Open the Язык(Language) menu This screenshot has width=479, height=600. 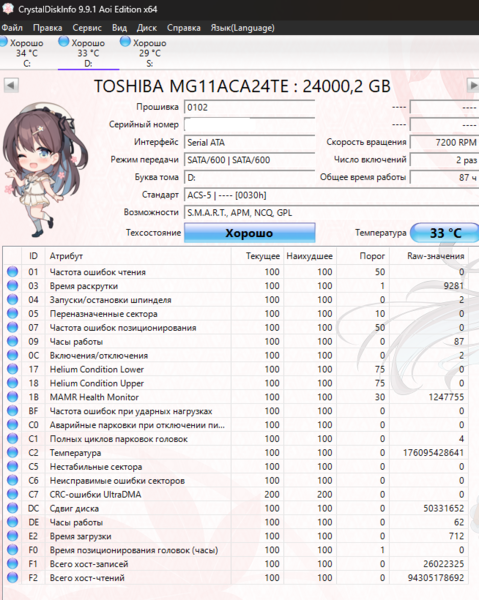click(x=243, y=28)
